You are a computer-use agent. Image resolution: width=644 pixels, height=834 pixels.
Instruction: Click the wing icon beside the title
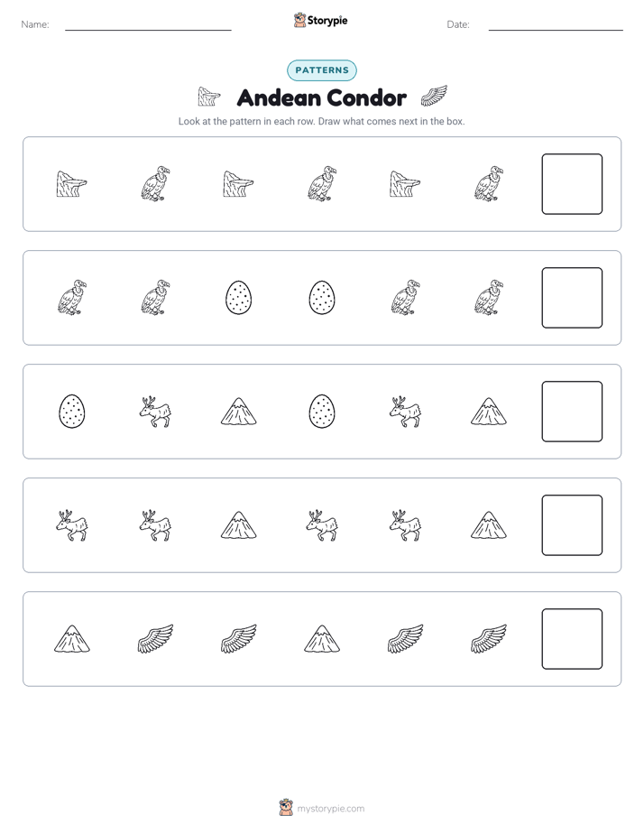coord(434,96)
